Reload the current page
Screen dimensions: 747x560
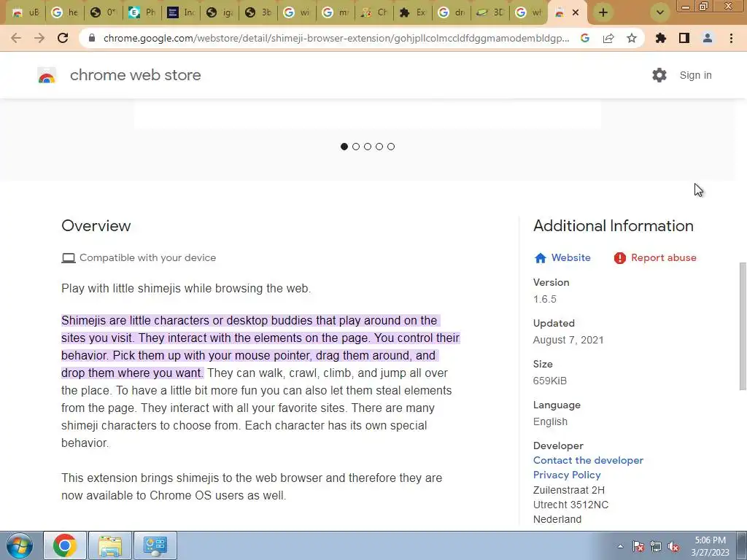pos(63,38)
